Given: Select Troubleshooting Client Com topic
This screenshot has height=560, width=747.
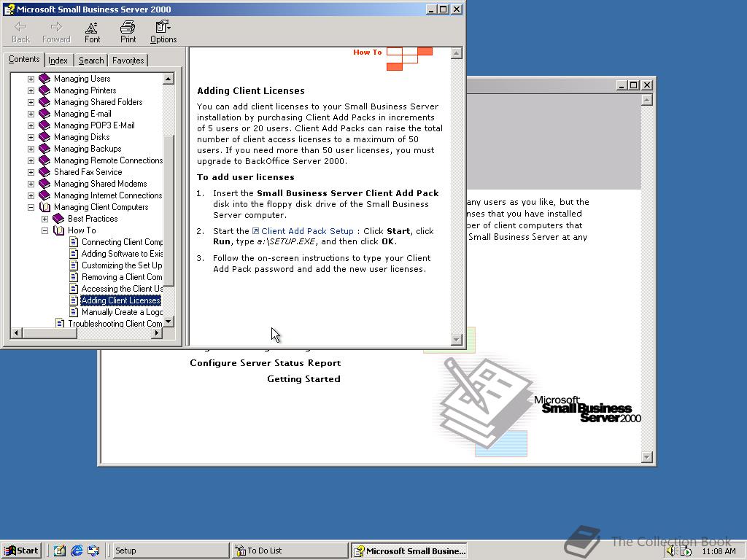Looking at the screenshot, I should (115, 323).
